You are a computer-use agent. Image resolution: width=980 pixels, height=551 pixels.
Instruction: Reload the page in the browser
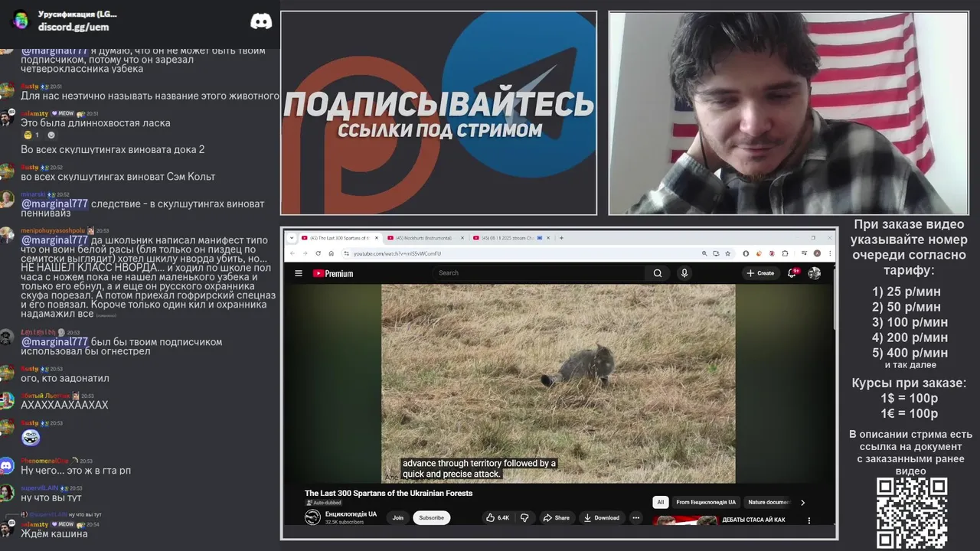pyautogui.click(x=318, y=253)
